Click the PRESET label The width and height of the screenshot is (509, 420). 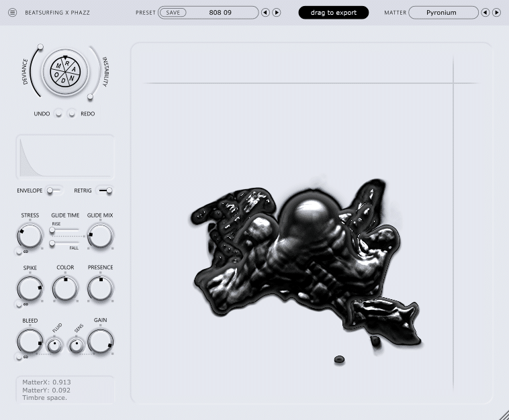tap(146, 13)
